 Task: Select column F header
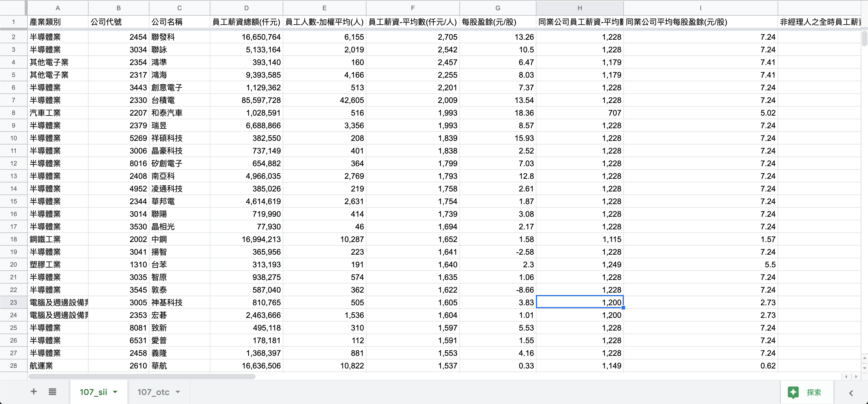pos(413,8)
